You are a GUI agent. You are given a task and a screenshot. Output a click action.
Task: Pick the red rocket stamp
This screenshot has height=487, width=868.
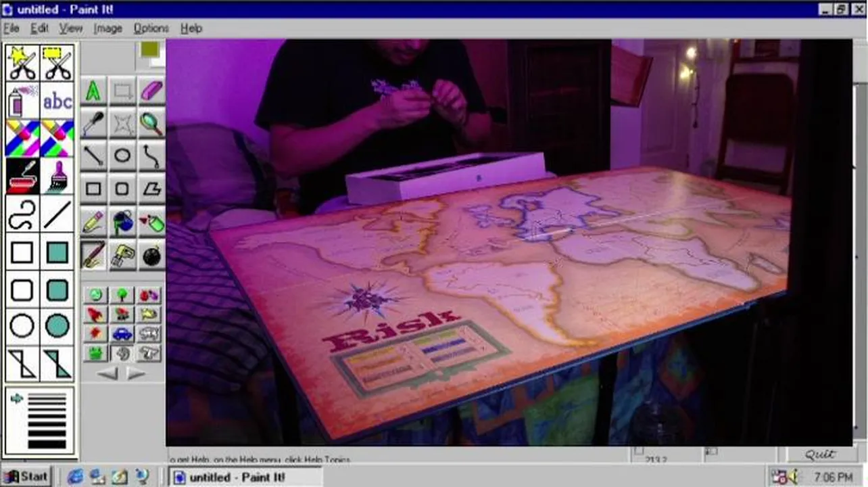tap(96, 314)
